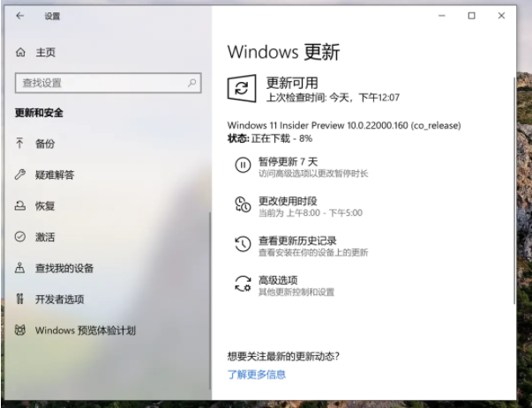Click the history icon for 查看更新历史记录
This screenshot has width=532, height=408.
click(x=243, y=244)
